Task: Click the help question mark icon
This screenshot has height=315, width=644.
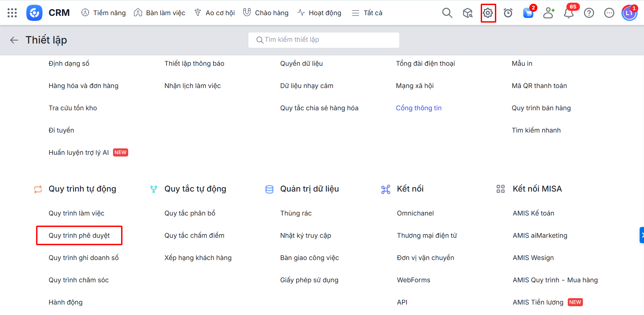Action: click(x=589, y=13)
